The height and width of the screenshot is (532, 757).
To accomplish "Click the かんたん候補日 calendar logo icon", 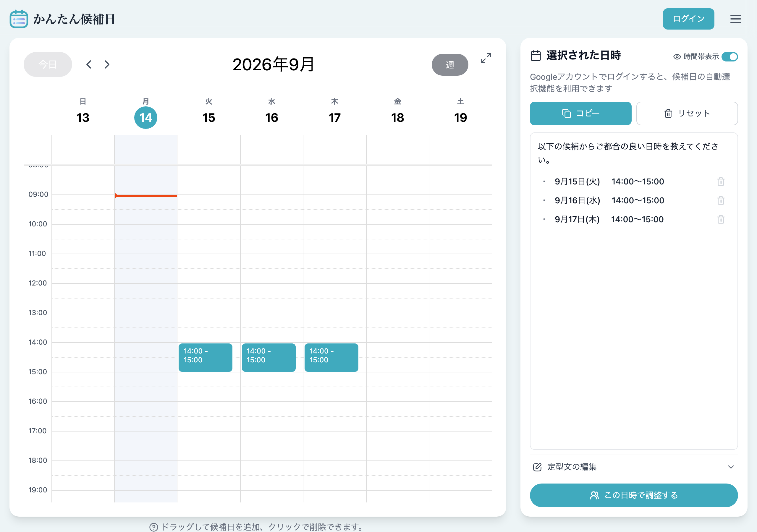I will tap(19, 19).
